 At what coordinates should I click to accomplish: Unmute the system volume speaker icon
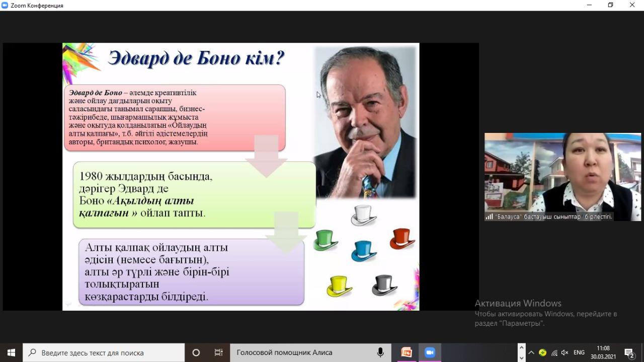(x=565, y=353)
